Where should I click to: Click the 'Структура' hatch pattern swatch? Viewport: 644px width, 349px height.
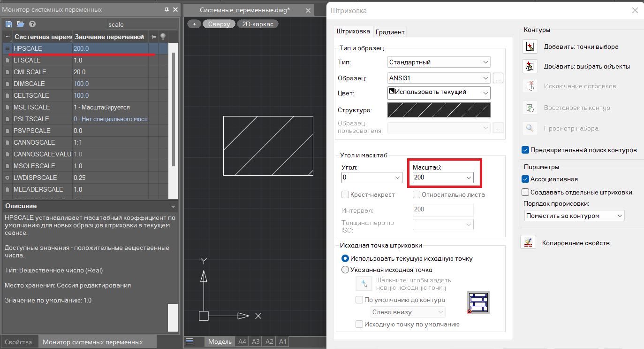(439, 110)
